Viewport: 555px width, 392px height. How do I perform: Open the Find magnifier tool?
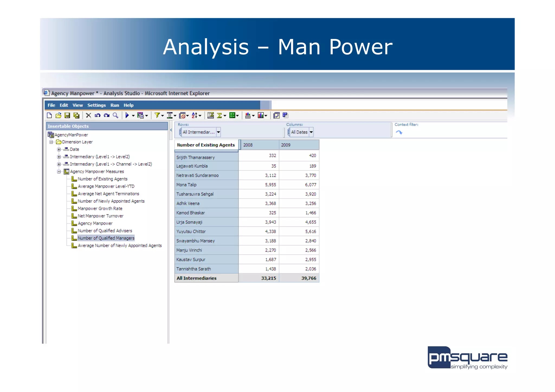(115, 115)
